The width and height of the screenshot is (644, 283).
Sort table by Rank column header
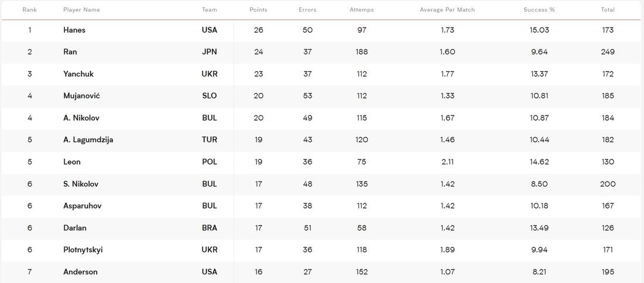[x=30, y=9]
